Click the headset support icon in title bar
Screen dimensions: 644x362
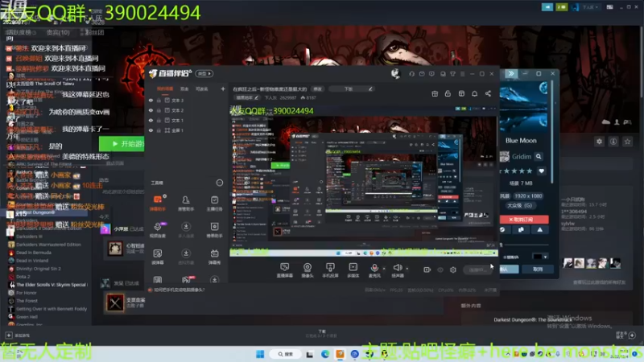tap(411, 74)
